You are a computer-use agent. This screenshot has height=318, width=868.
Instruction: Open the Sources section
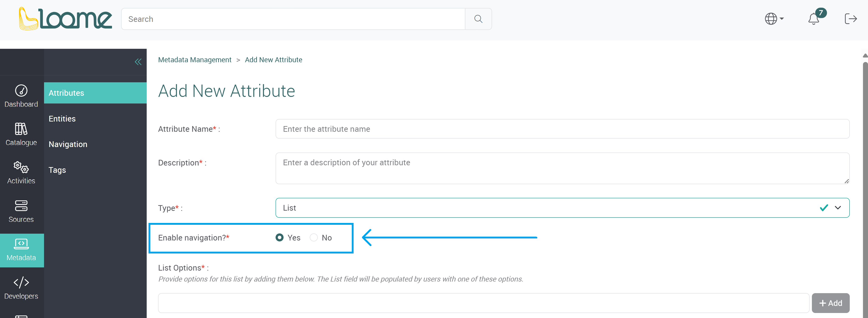(x=21, y=211)
